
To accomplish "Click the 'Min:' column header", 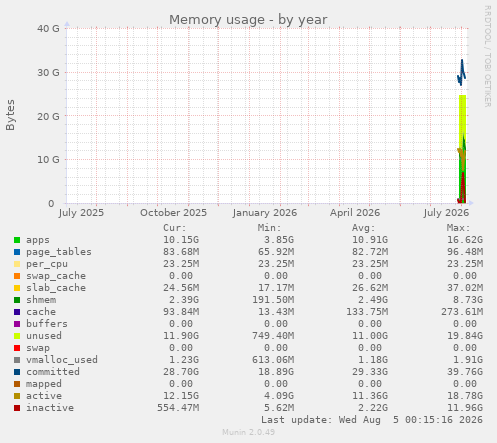I will (269, 228).
